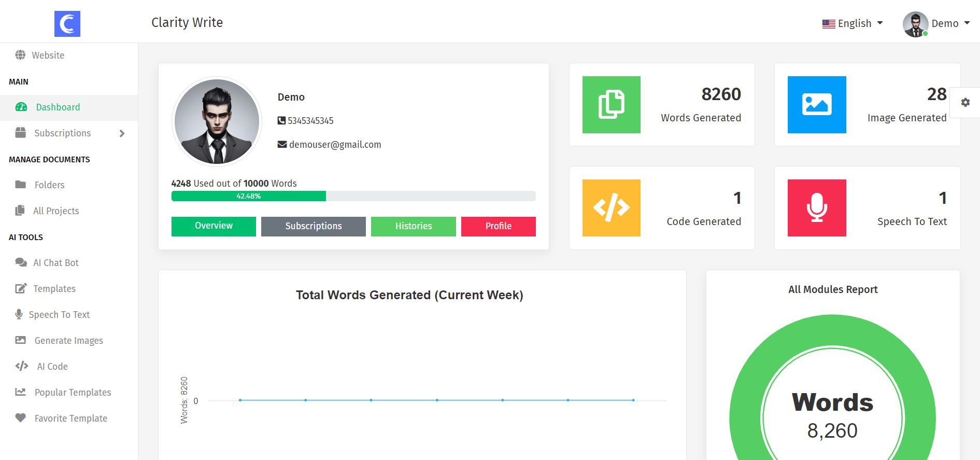Viewport: 980px width, 460px height.
Task: Open the Templates menu item
Action: point(69,289)
